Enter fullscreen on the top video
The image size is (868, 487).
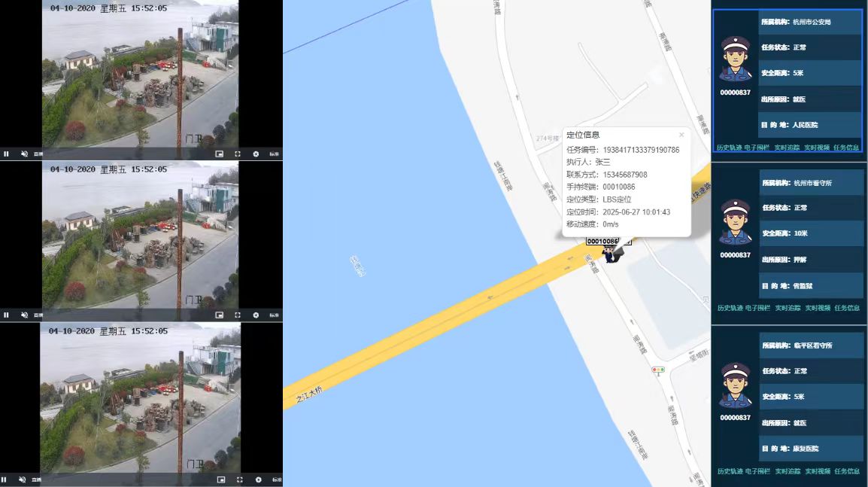(x=238, y=154)
